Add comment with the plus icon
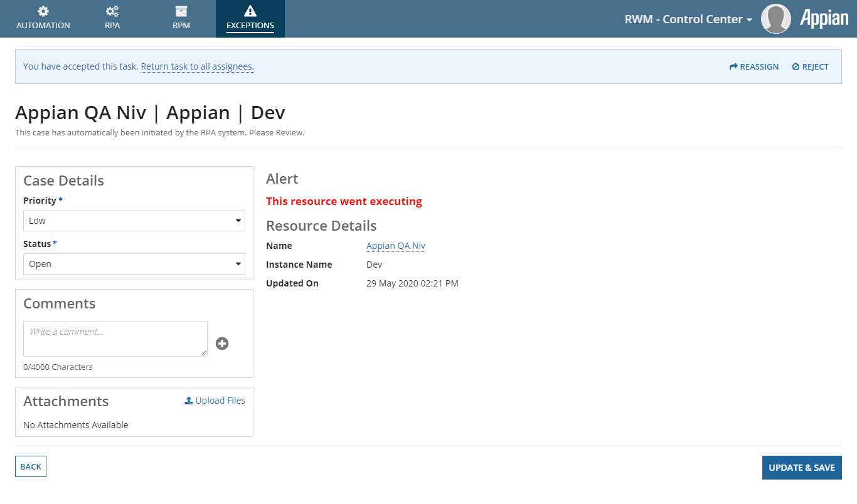 tap(222, 344)
